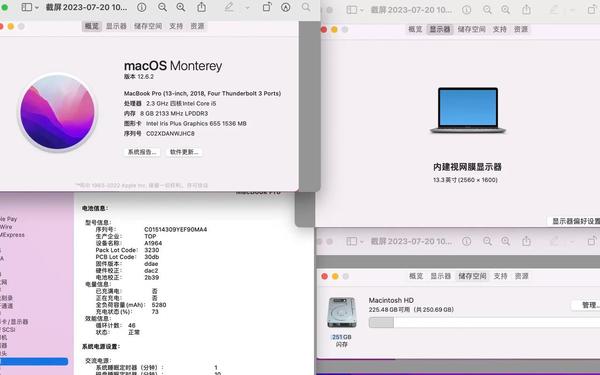Click the 'macOS Monterey' heading

173,66
